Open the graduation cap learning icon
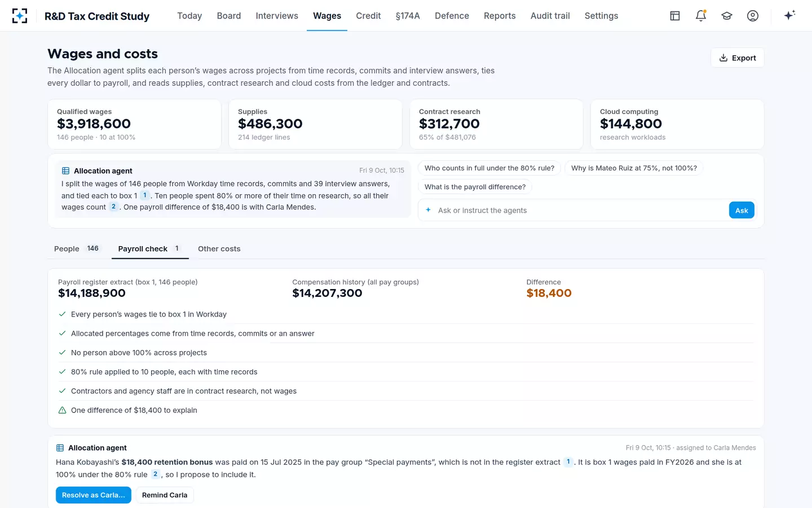The height and width of the screenshot is (508, 812). 727,16
